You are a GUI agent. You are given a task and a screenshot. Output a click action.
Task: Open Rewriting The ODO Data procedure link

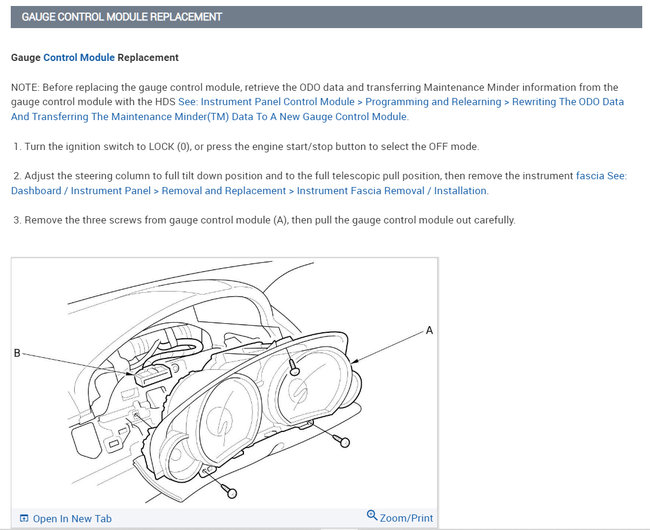(x=317, y=109)
